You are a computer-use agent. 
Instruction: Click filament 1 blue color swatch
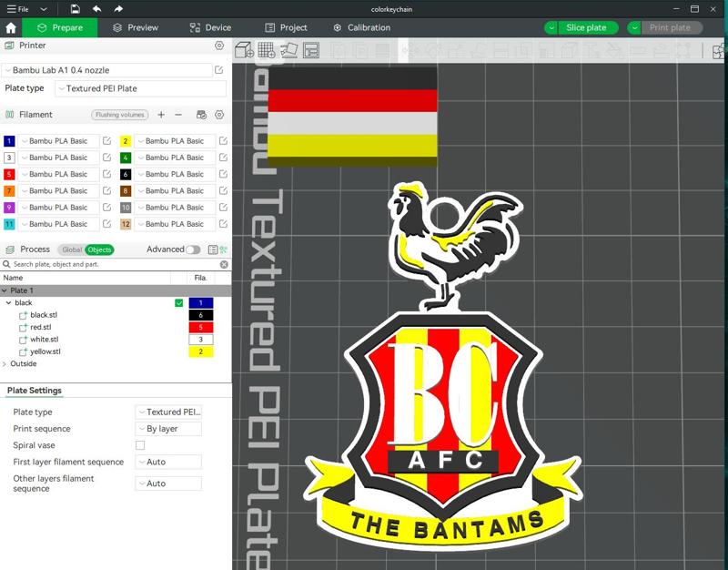[9, 141]
